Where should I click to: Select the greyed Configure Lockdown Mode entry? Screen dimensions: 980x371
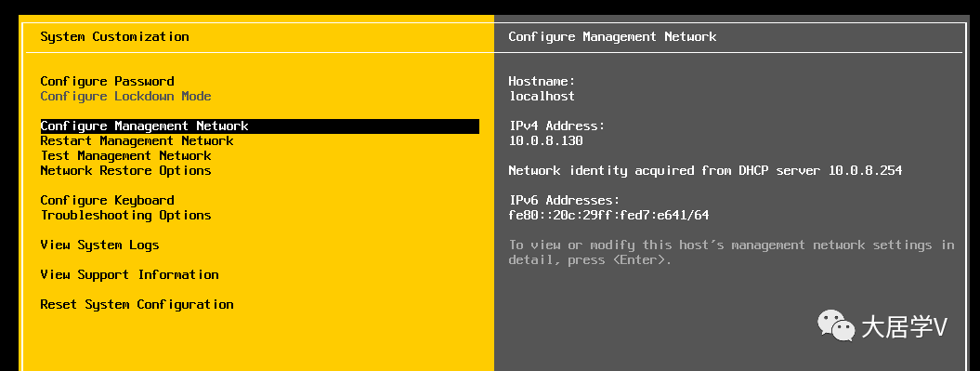[x=125, y=97]
